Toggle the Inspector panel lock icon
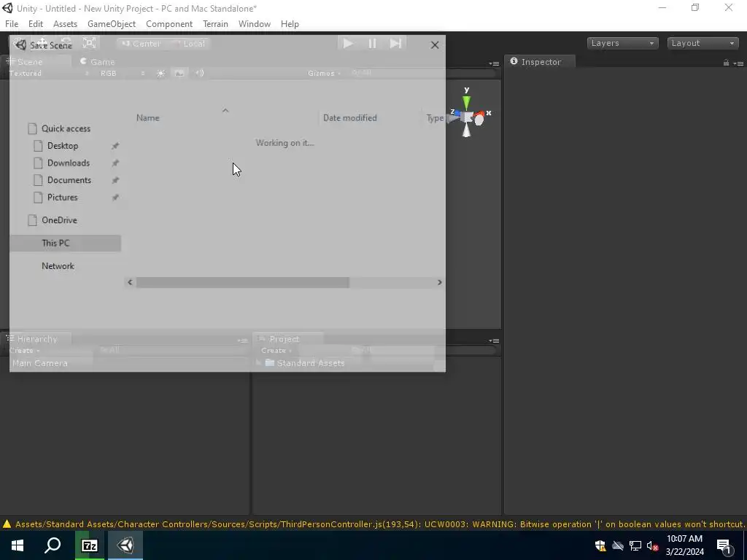Screen dimensions: 747x560 (726, 63)
